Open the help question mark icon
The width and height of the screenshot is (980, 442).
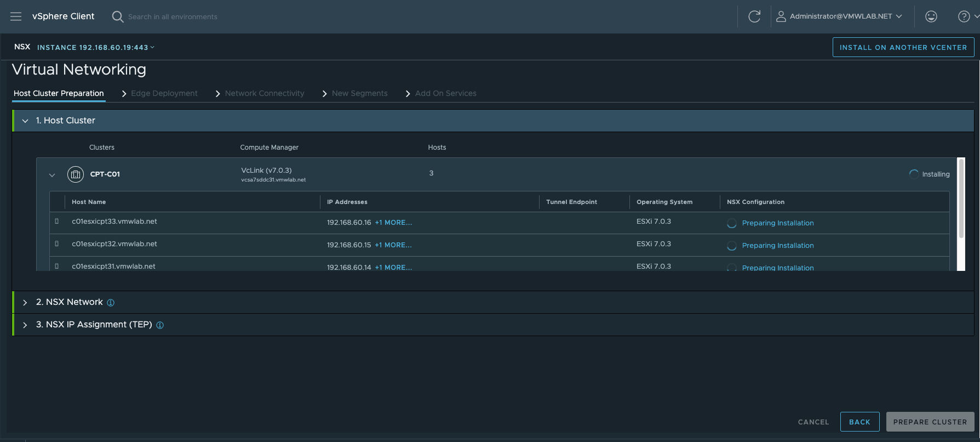(x=964, y=16)
